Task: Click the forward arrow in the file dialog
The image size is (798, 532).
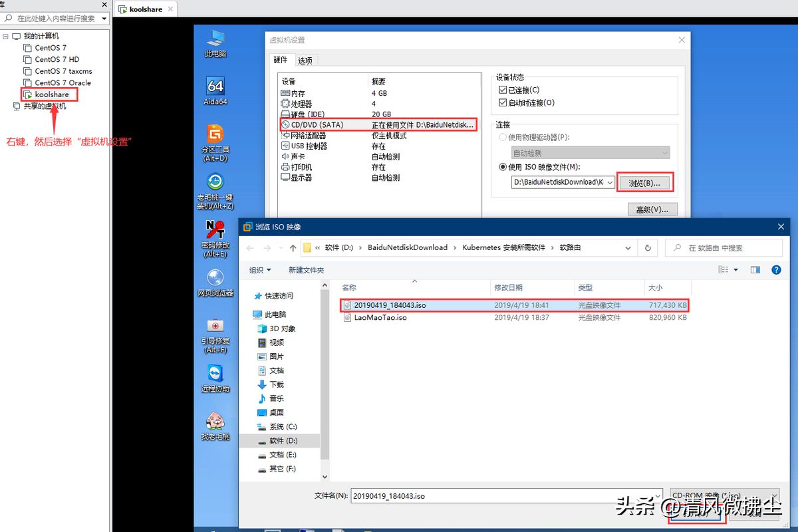Action: pyautogui.click(x=267, y=248)
